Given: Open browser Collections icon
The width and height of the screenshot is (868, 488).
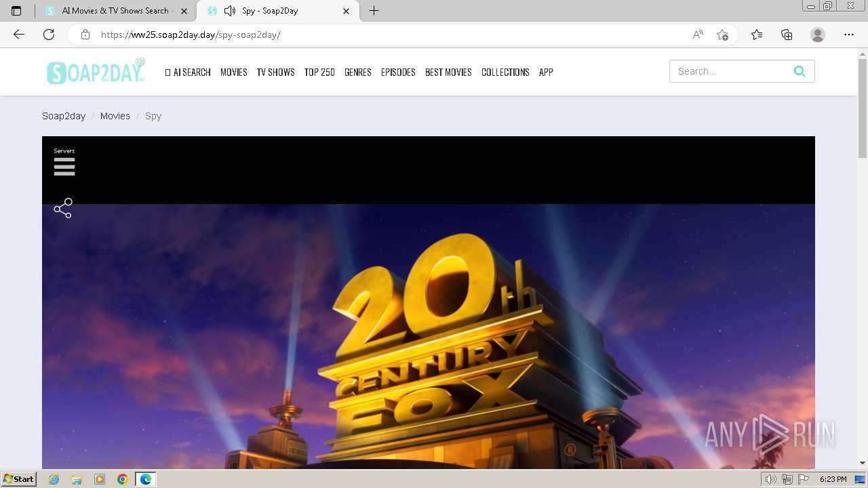Looking at the screenshot, I should pos(787,35).
